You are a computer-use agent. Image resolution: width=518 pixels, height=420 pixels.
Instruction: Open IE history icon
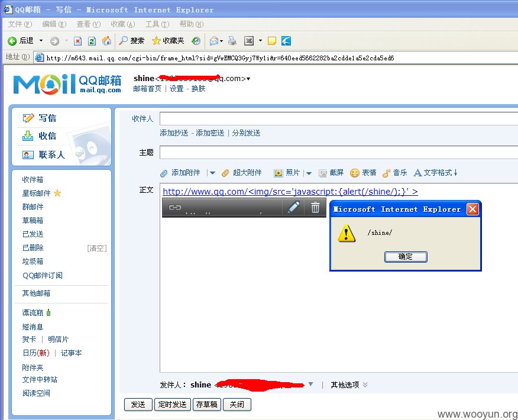click(196, 41)
